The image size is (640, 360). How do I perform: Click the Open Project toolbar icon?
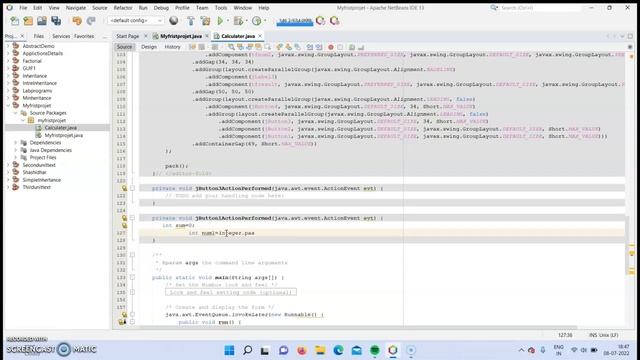[42, 20]
